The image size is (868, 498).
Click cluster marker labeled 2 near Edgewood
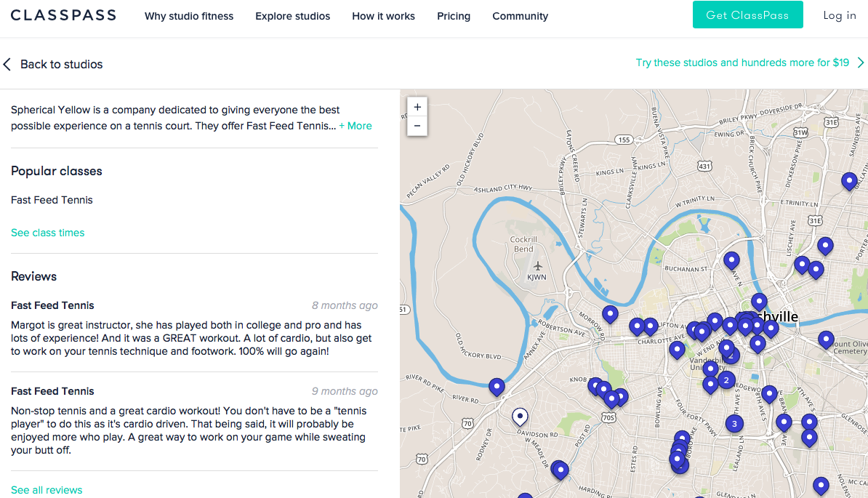pyautogui.click(x=726, y=380)
